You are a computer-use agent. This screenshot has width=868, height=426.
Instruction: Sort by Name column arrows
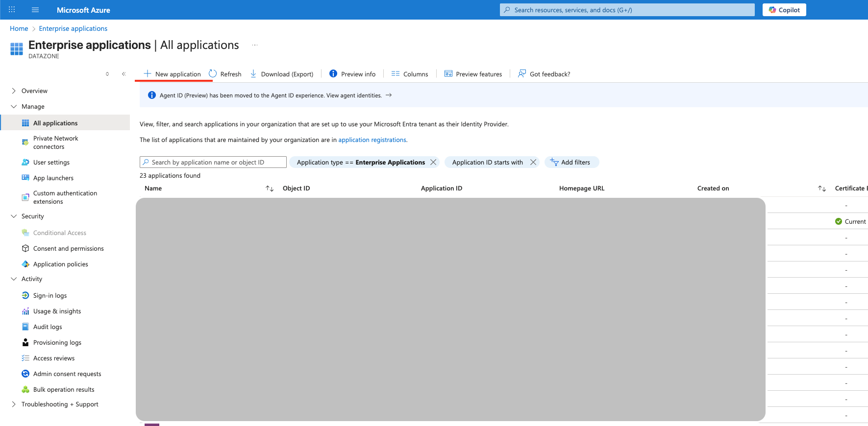(270, 189)
